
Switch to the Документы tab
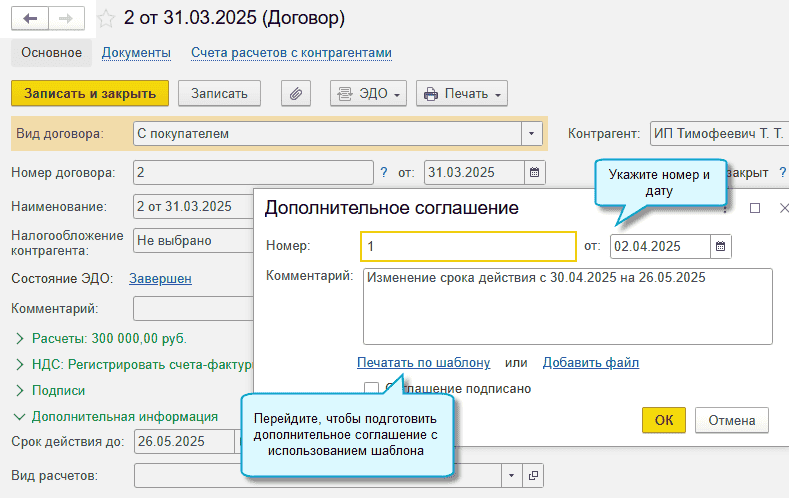click(x=136, y=53)
